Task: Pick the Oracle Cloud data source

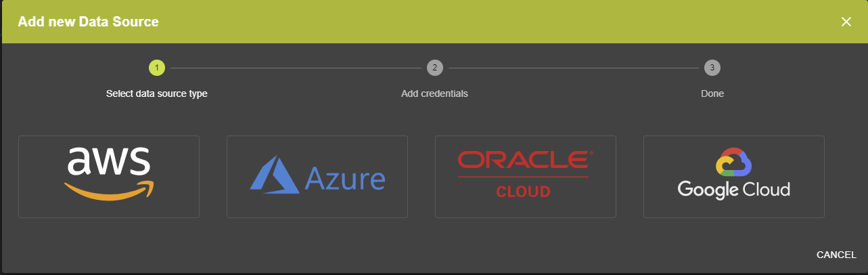Action: (x=526, y=177)
